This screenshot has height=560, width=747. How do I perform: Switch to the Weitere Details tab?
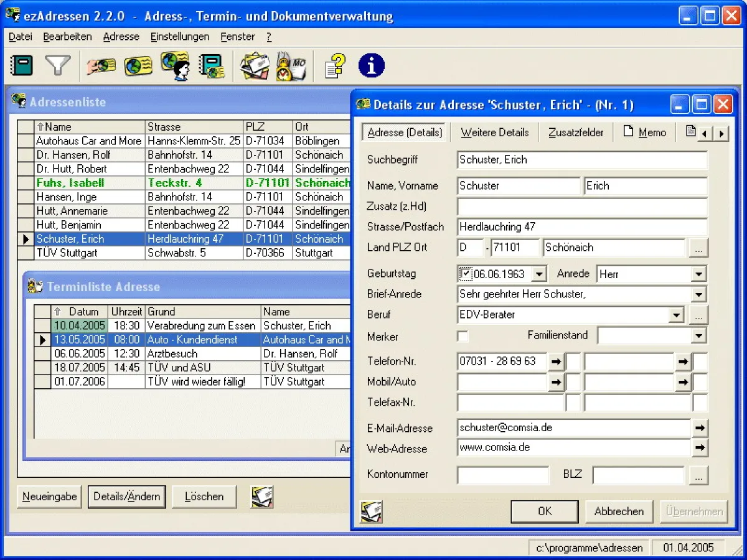click(494, 133)
